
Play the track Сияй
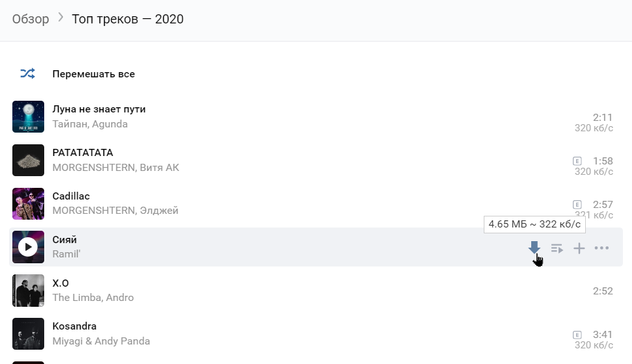pyautogui.click(x=28, y=247)
